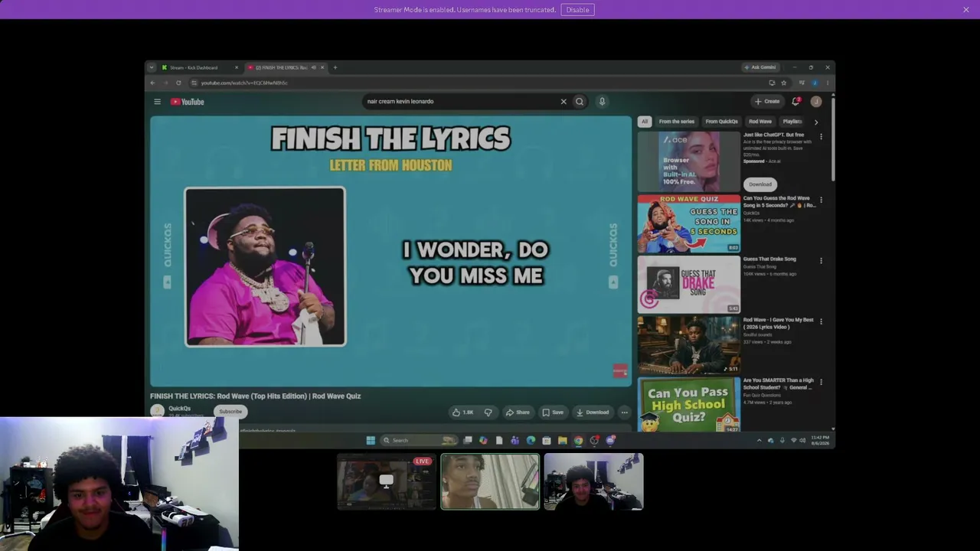Click the Chrome icon in the taskbar
The image size is (980, 551).
578,440
